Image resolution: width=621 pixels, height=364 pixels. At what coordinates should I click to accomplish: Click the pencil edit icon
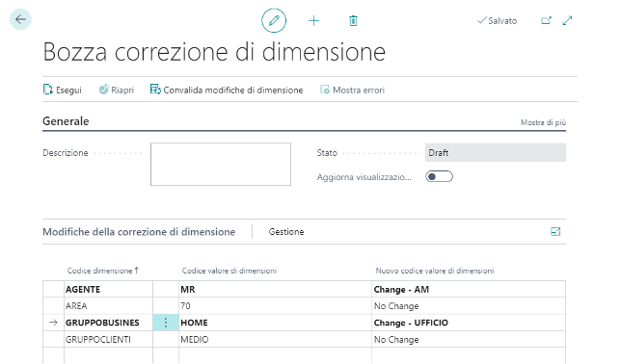(x=274, y=20)
